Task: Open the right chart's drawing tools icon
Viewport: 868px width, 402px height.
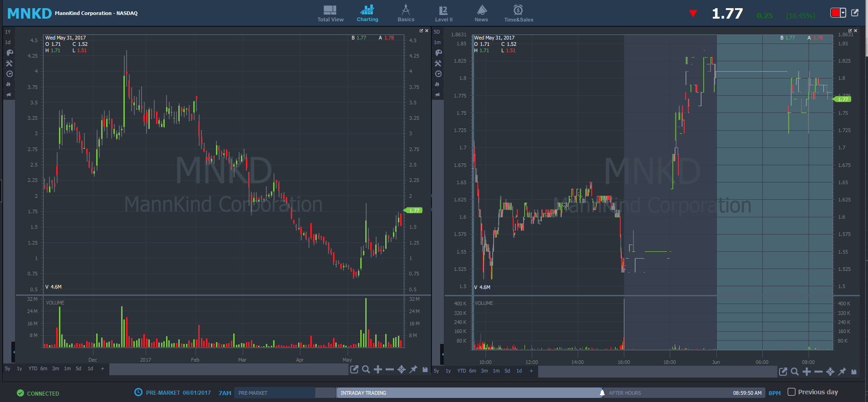Action: [438, 63]
